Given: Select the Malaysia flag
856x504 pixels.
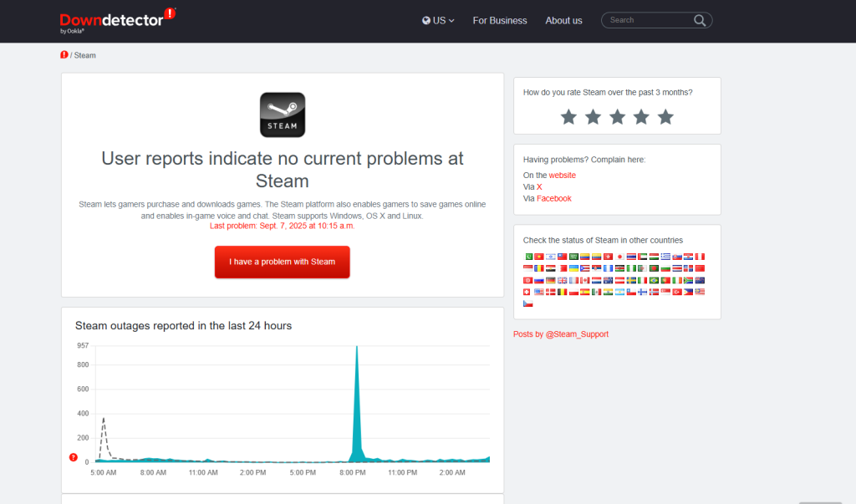Looking at the screenshot, I should coord(700,292).
